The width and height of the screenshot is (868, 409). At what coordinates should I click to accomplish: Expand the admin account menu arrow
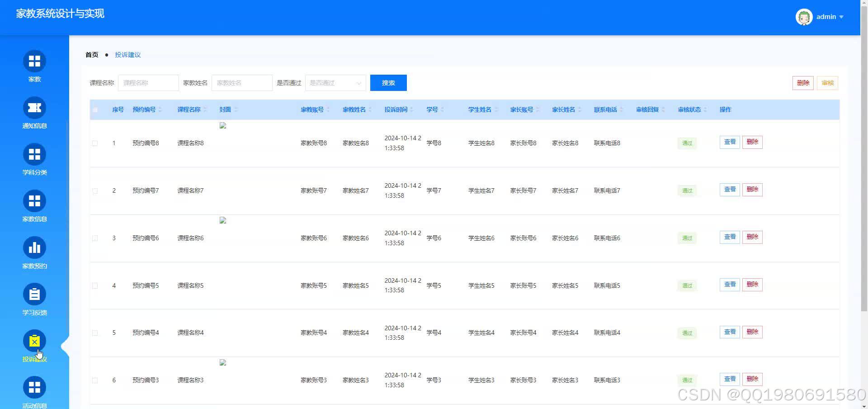tap(841, 17)
